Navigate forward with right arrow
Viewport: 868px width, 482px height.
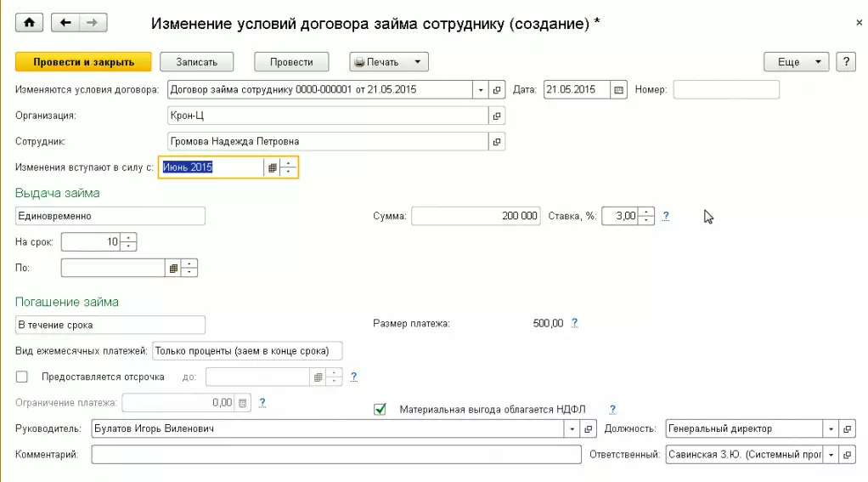coord(93,23)
